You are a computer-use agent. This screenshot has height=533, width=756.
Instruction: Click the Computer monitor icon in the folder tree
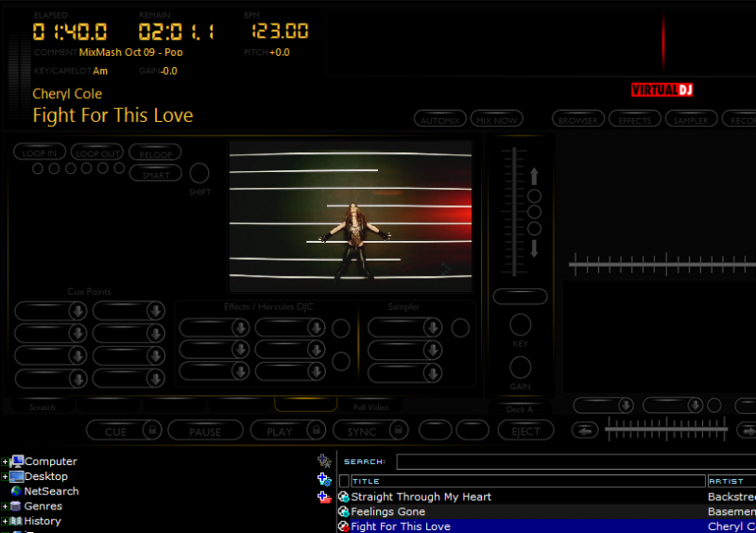tap(17, 461)
